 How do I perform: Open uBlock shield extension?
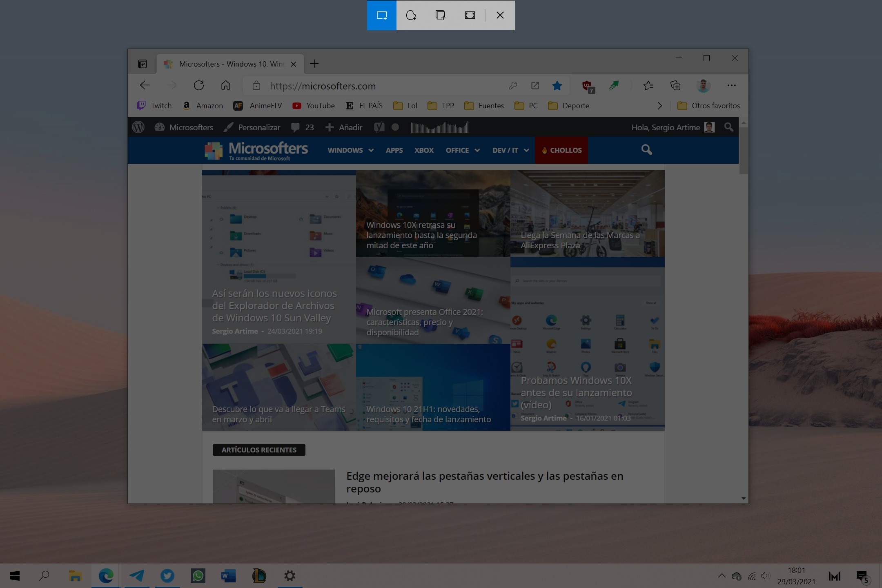tap(588, 86)
